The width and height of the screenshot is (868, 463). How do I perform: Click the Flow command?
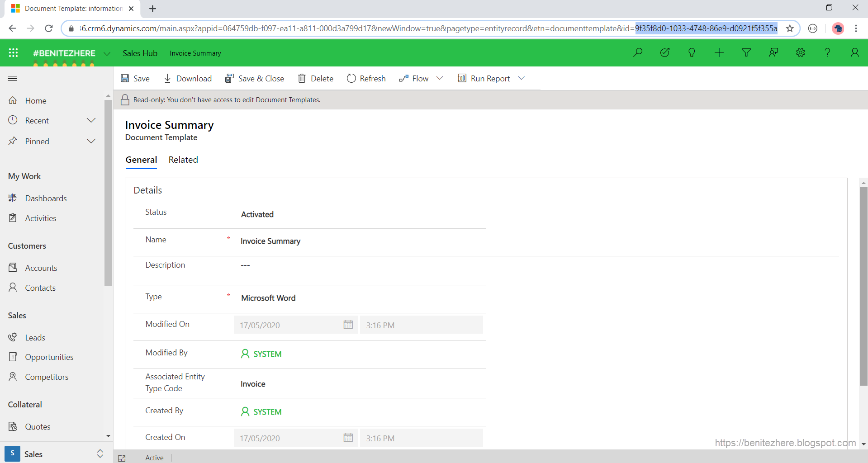pyautogui.click(x=414, y=79)
